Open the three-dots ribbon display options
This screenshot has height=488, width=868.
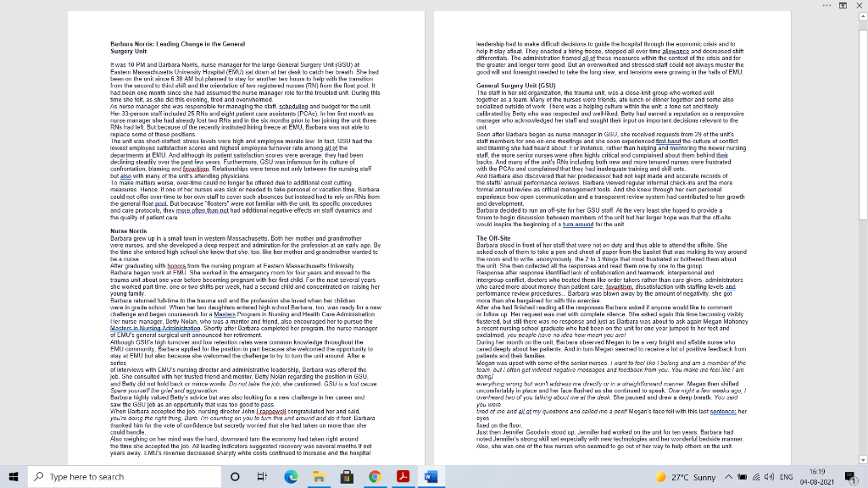[826, 6]
